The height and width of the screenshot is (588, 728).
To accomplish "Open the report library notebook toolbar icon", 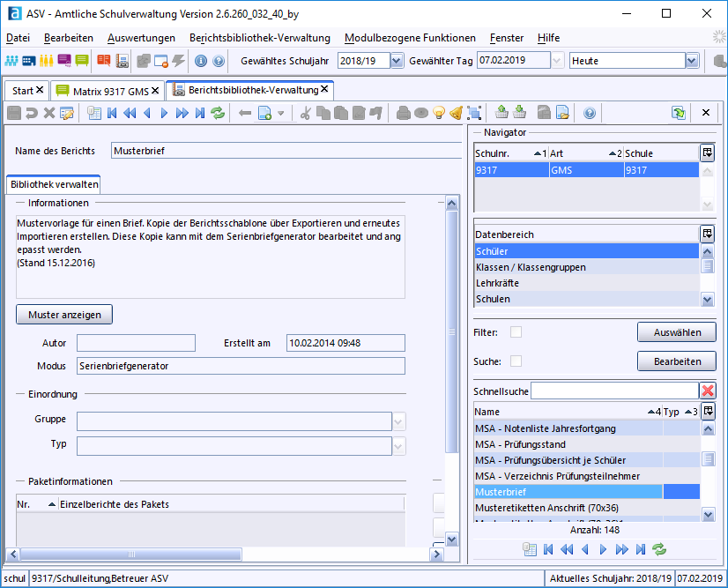I will point(123,61).
